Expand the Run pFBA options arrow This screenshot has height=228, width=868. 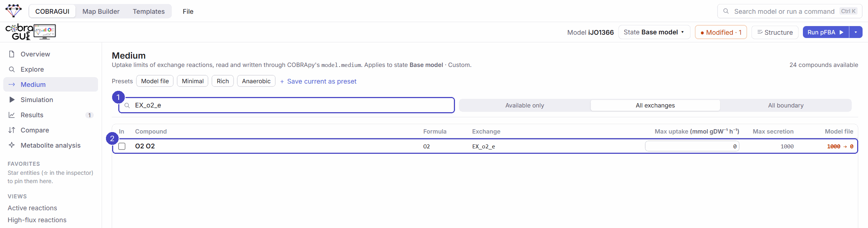click(x=856, y=32)
